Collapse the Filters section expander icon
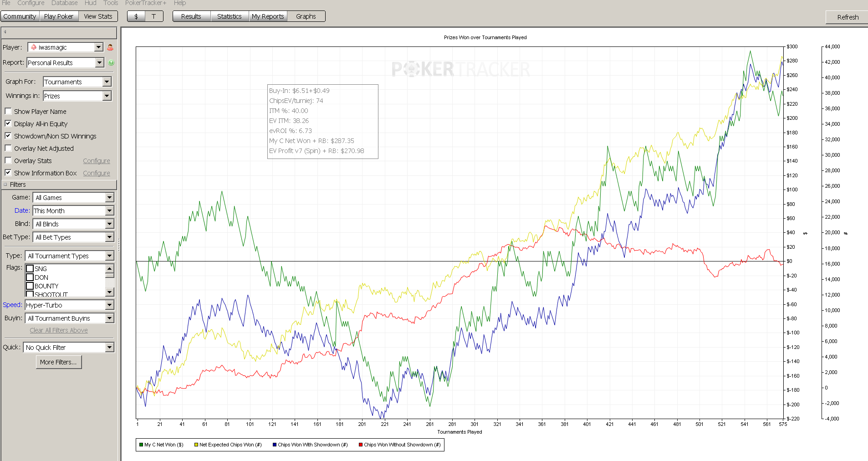 5,184
